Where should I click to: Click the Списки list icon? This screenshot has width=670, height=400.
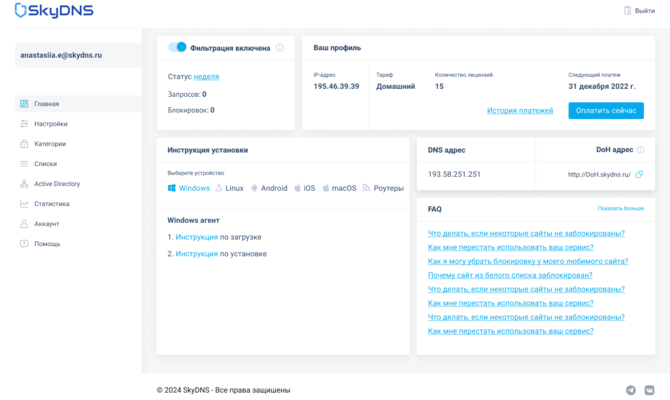pos(24,164)
